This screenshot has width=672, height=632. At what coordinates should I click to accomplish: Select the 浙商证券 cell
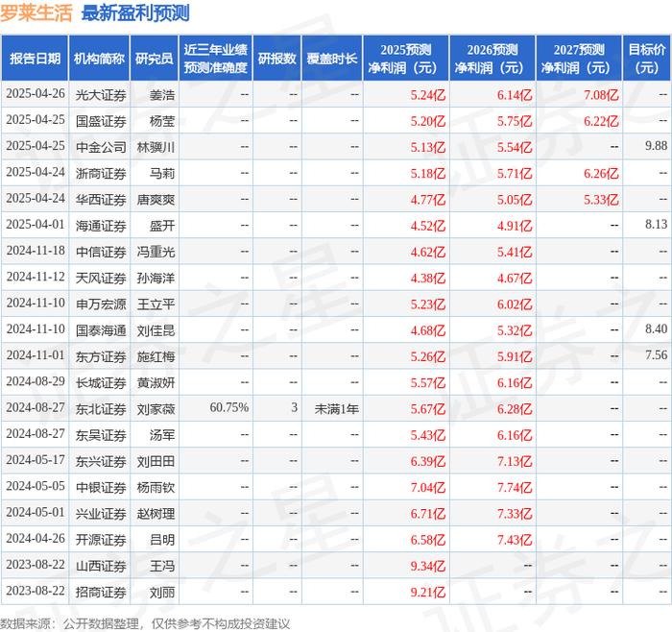(x=101, y=173)
